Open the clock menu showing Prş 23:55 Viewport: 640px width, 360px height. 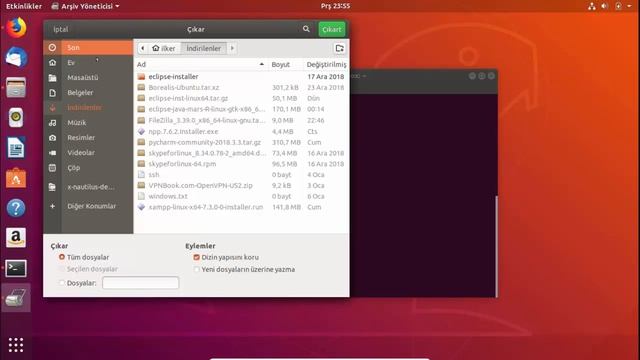pyautogui.click(x=335, y=6)
